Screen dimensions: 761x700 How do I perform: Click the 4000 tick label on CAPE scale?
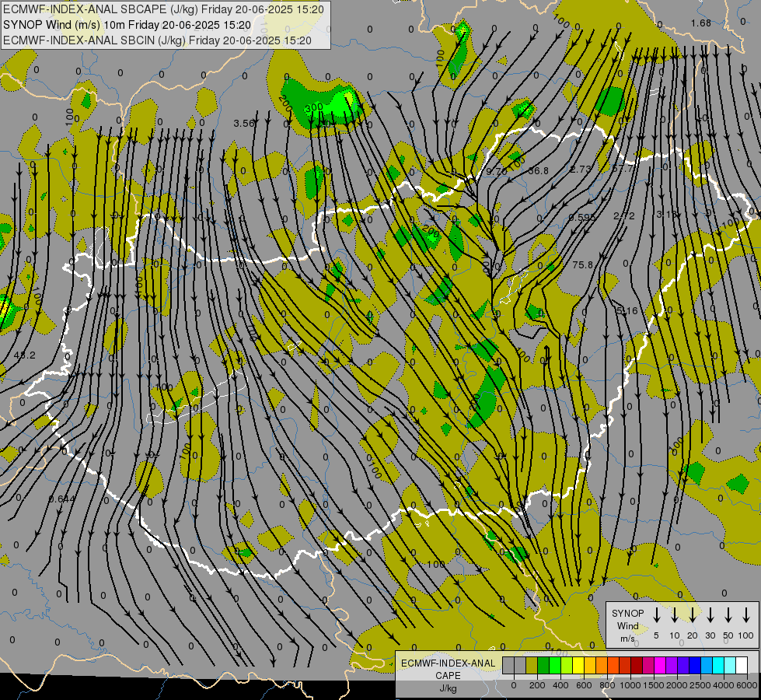(724, 685)
